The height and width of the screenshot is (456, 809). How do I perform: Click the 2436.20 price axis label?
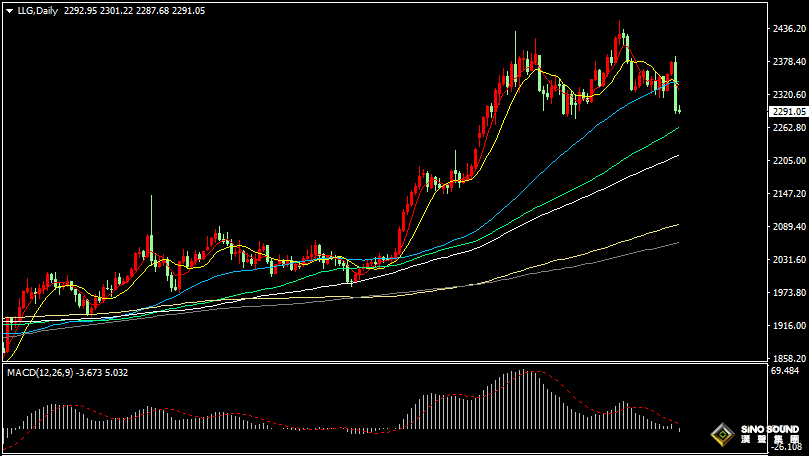[787, 29]
